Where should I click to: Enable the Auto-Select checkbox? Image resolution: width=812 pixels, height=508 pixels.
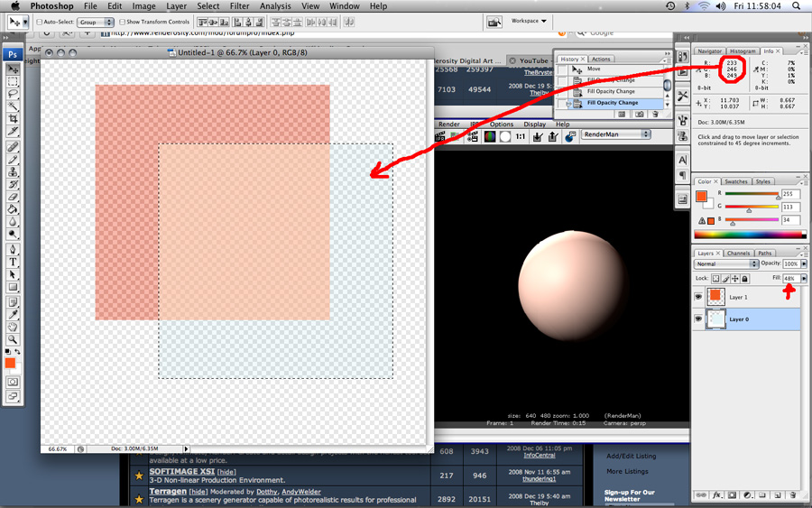pyautogui.click(x=41, y=22)
